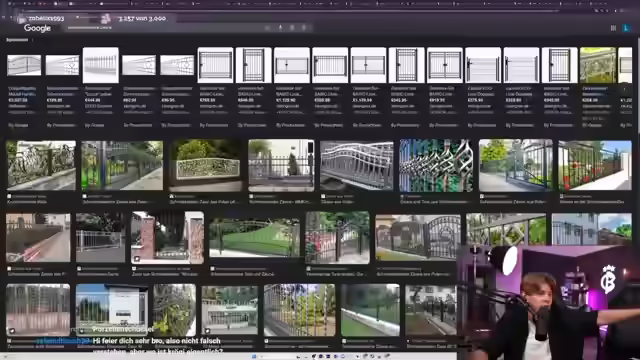Open the blue twisted metal fence image
This screenshot has width=640, height=360.
coord(436,166)
